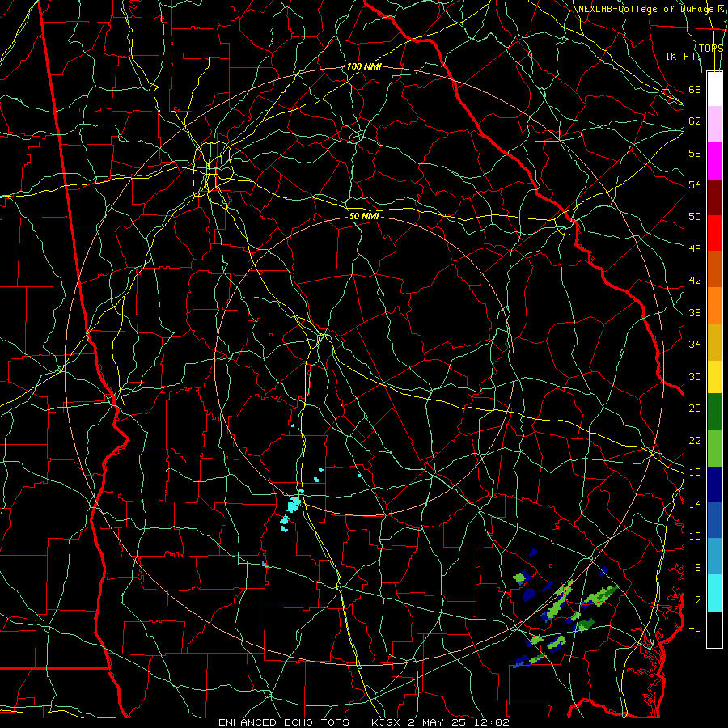This screenshot has width=728, height=728.
Task: Pick the gold legend swatch near 34
Action: (714, 342)
